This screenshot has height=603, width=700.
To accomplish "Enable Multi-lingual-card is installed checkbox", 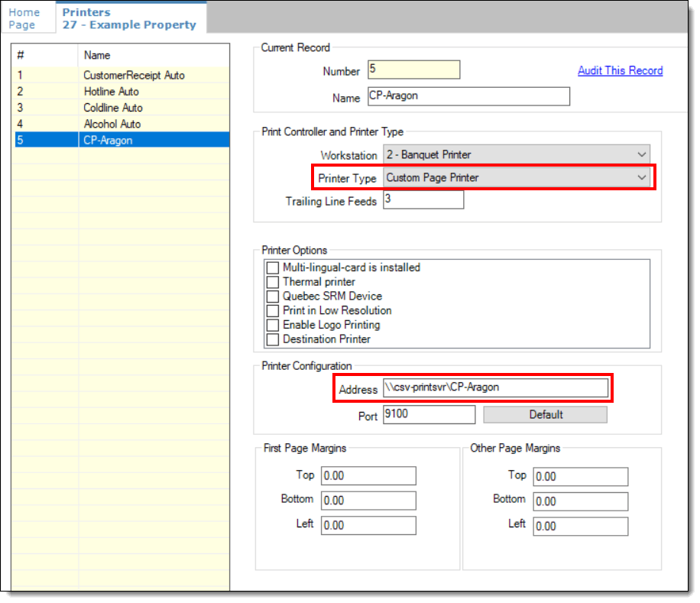I will tap(273, 267).
